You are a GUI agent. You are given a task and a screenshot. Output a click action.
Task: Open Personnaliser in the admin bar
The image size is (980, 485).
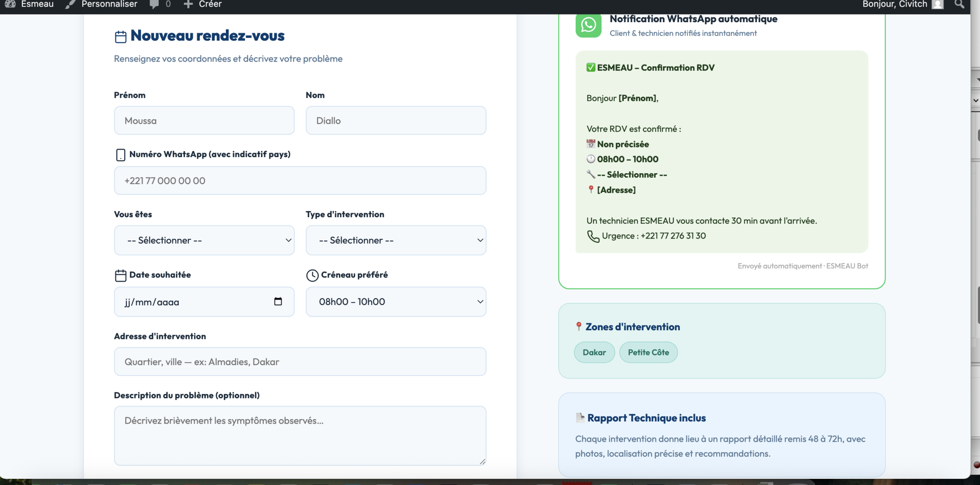click(109, 4)
